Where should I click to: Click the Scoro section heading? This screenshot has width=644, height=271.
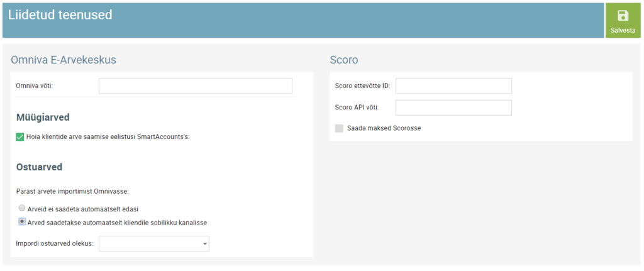344,60
